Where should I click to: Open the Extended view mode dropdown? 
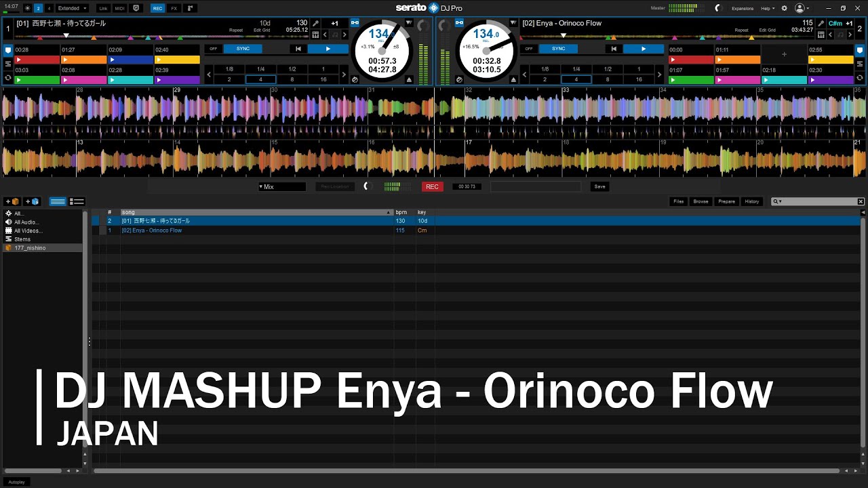(x=72, y=8)
